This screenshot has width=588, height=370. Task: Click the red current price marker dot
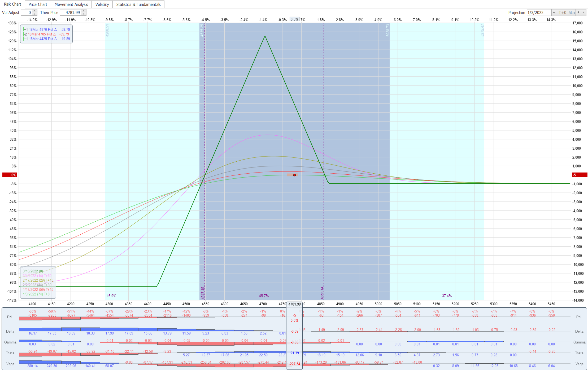[x=294, y=175]
